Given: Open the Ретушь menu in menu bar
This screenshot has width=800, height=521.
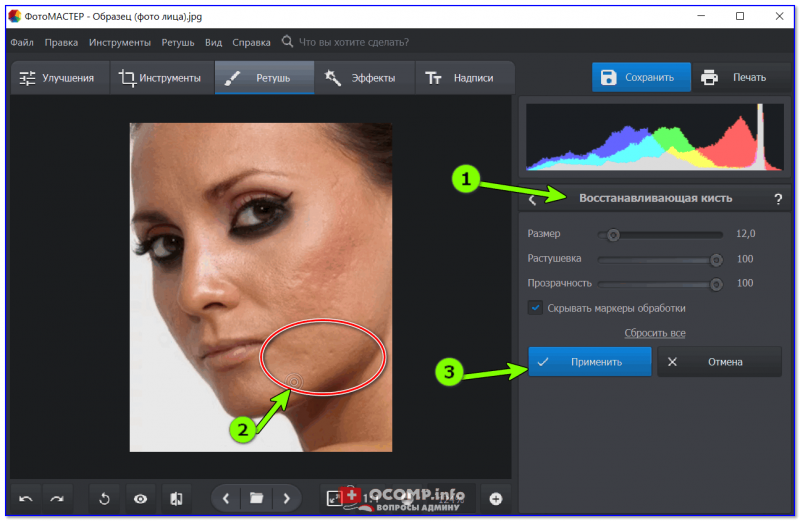Looking at the screenshot, I should [178, 42].
